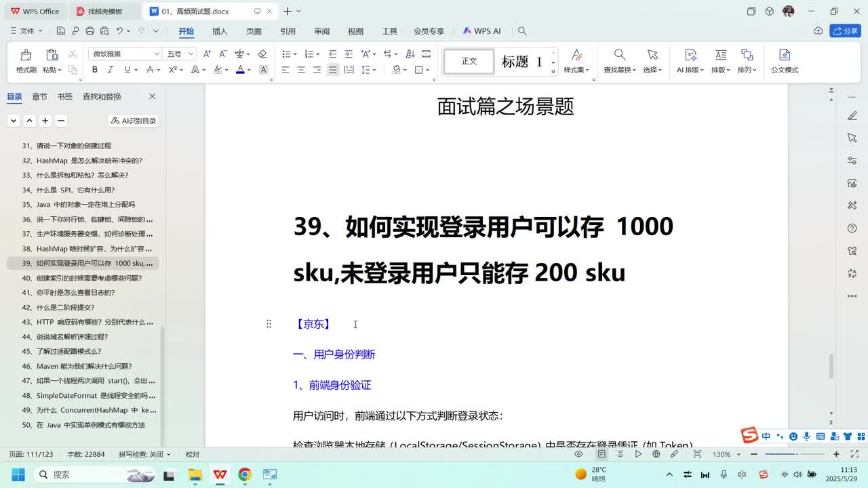Click the document's vertical scrollbar thumb

coord(831,367)
